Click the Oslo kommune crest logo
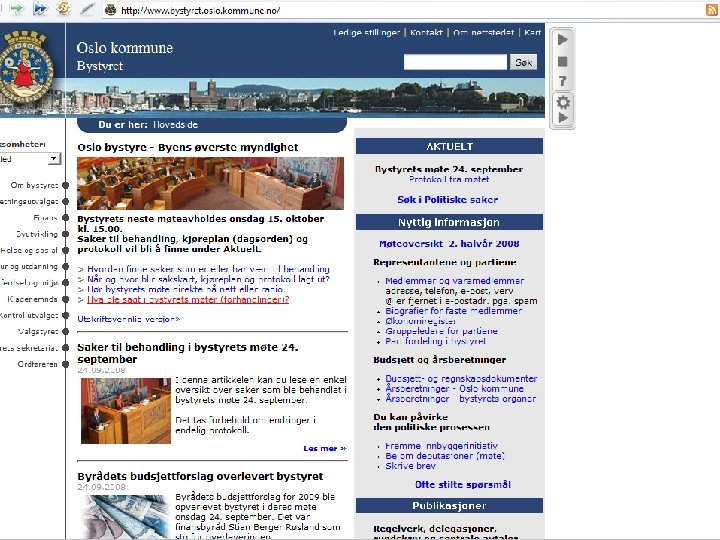The width and height of the screenshot is (720, 540). [x=25, y=67]
